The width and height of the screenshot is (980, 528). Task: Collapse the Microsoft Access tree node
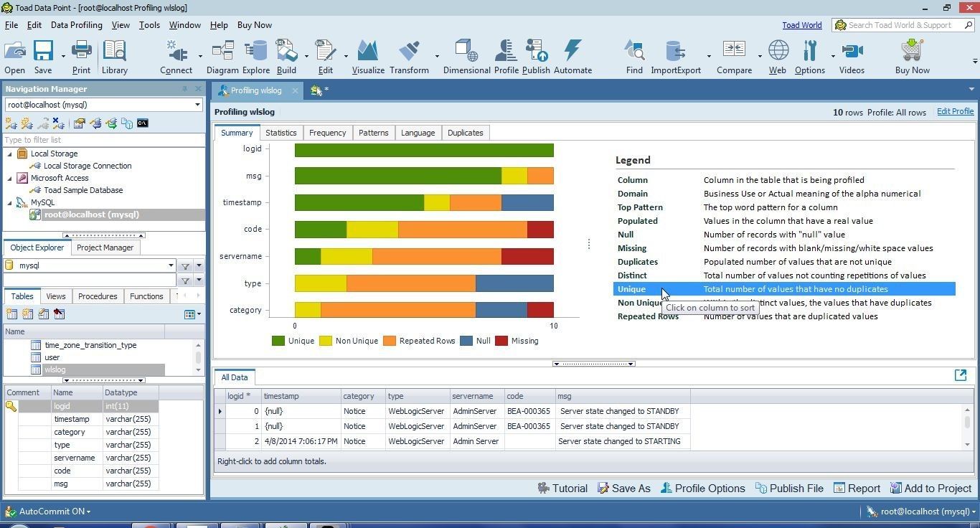(x=10, y=178)
